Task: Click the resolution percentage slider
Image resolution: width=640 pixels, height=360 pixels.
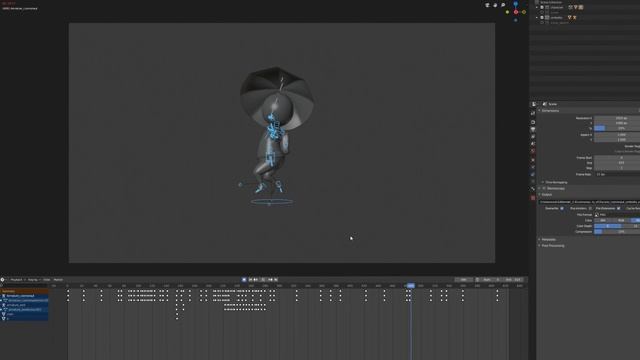Action: [x=617, y=128]
